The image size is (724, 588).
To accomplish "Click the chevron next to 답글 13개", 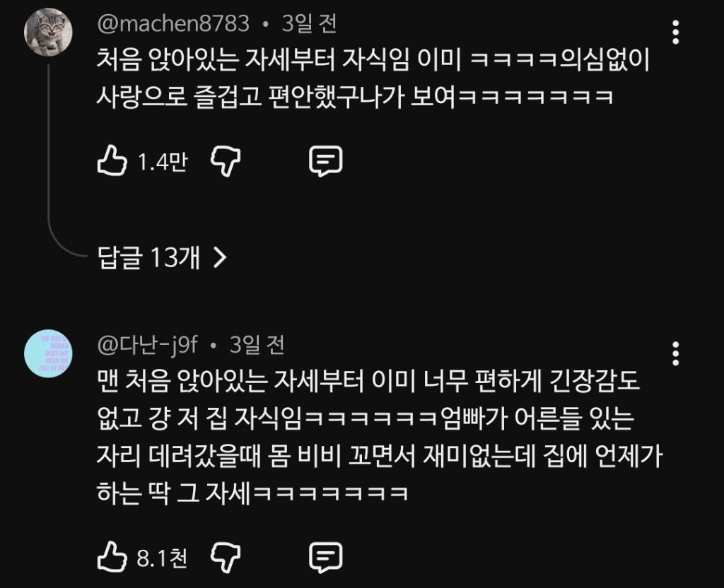I will tap(221, 257).
